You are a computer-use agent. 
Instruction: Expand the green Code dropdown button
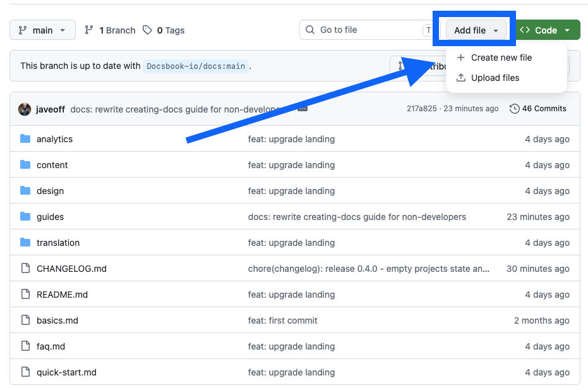tap(548, 30)
